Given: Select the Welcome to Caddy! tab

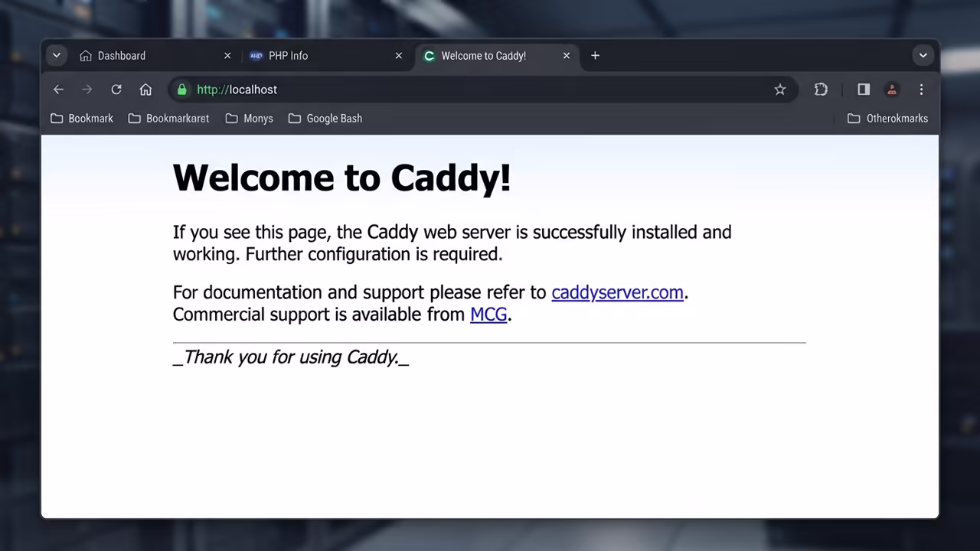Looking at the screenshot, I should click(x=497, y=56).
